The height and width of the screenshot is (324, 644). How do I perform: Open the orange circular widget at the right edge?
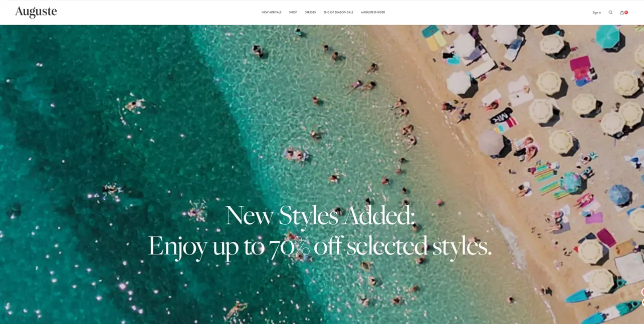(643, 302)
